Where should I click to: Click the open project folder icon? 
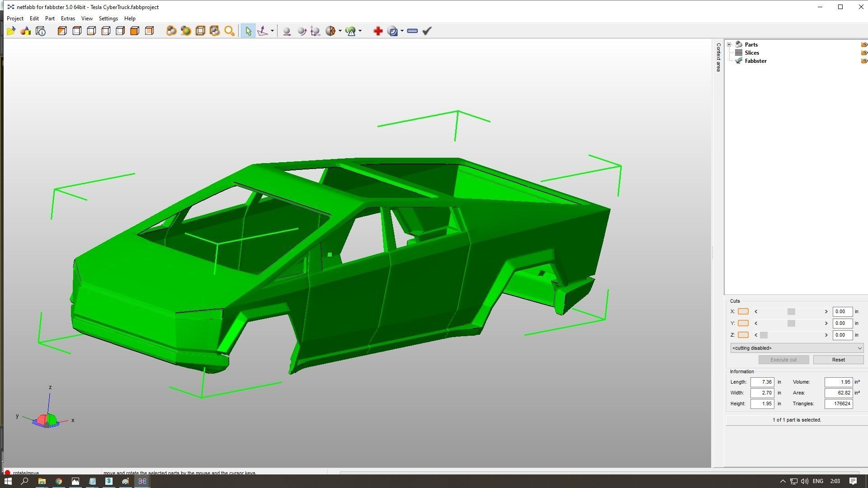[11, 31]
